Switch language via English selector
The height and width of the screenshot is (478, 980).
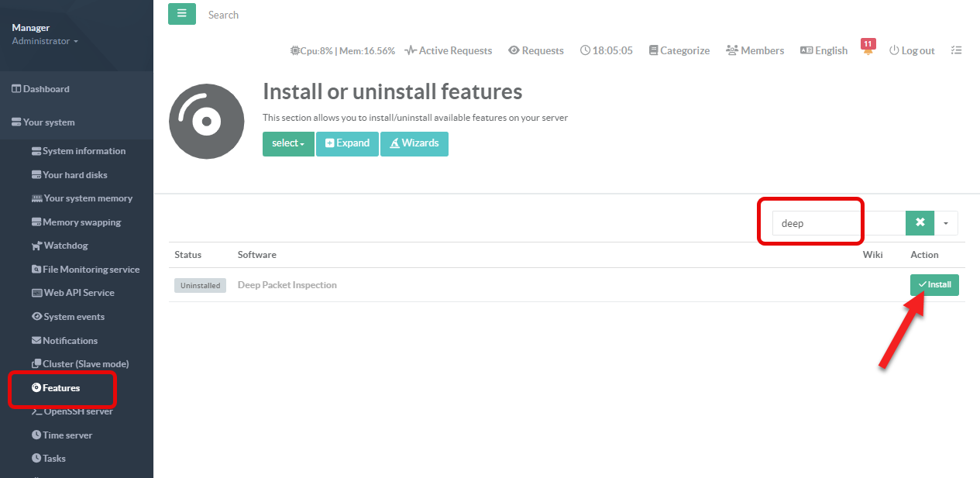pyautogui.click(x=824, y=50)
